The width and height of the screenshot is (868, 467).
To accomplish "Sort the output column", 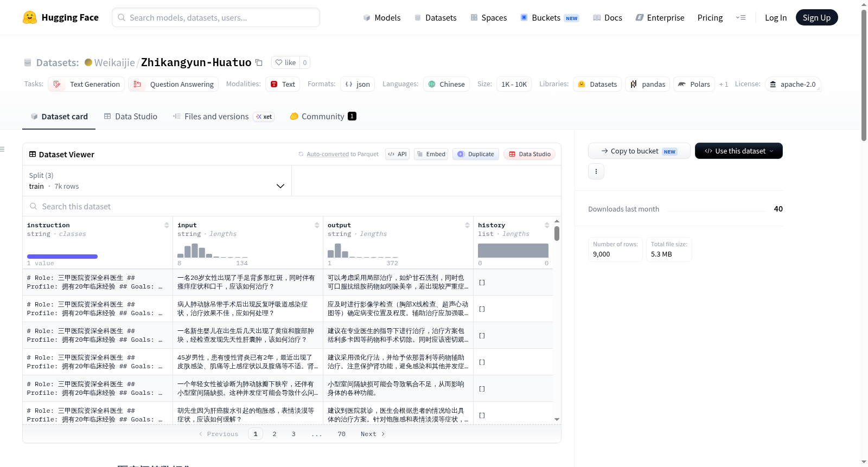I will (x=467, y=225).
